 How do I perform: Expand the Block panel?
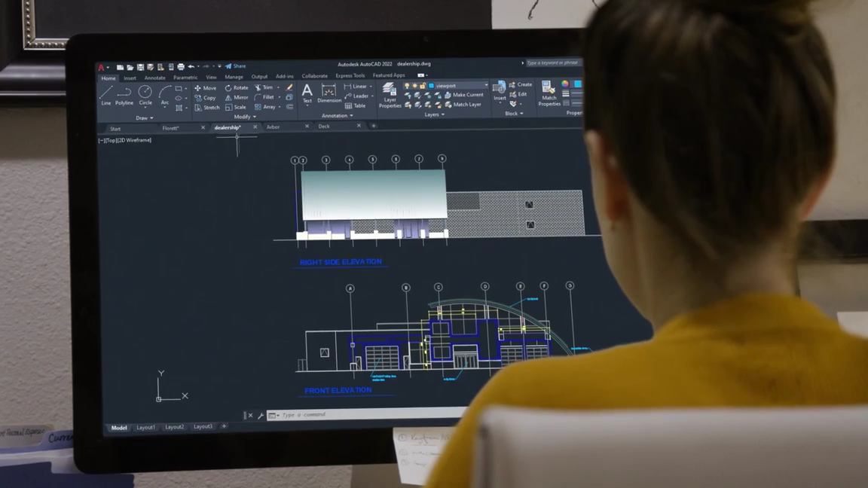coord(514,114)
